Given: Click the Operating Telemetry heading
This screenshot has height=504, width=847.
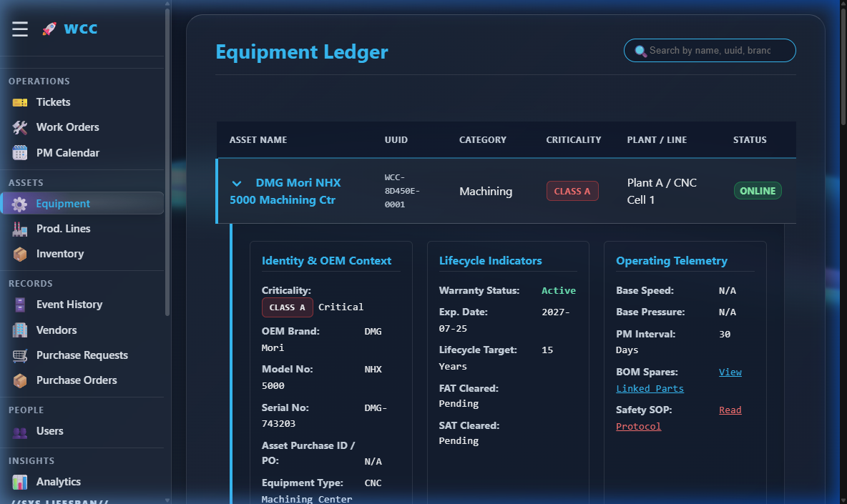Looking at the screenshot, I should (x=672, y=261).
